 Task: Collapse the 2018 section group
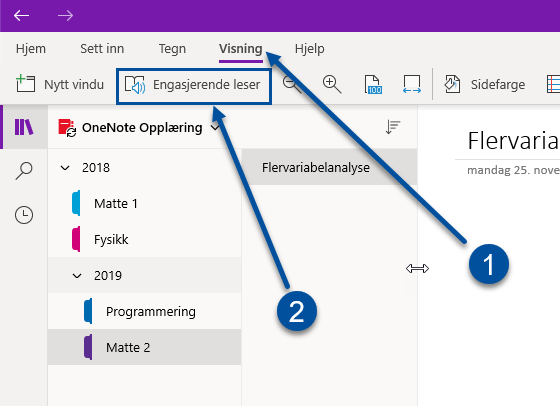(x=65, y=167)
